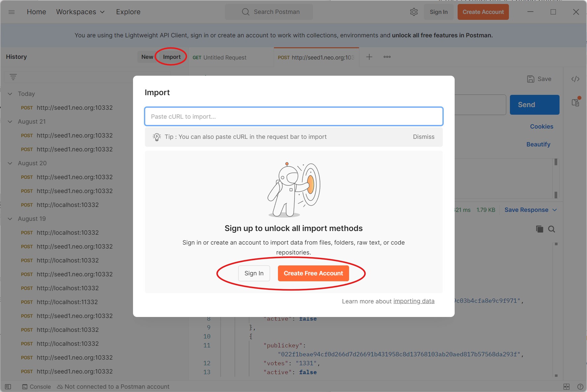
Task: Open the tab options three-dots menu
Action: pyautogui.click(x=387, y=57)
